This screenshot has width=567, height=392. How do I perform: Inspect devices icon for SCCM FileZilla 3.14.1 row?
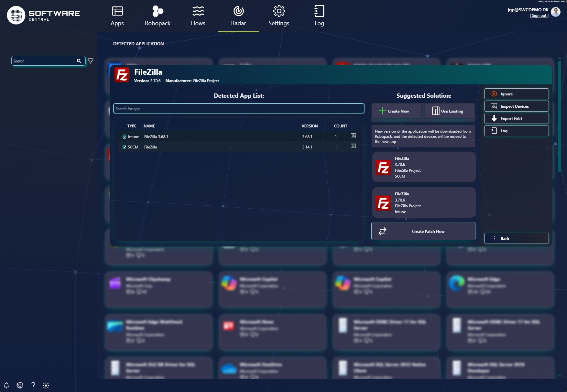[354, 146]
